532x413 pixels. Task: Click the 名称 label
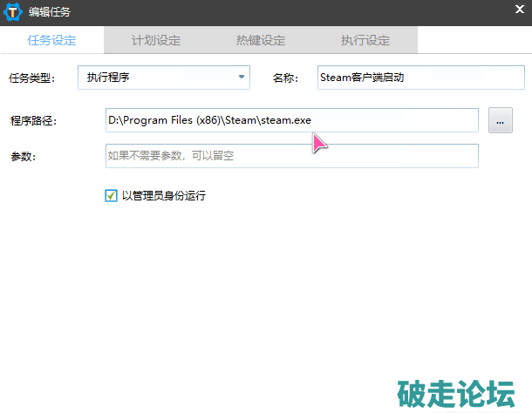(285, 78)
